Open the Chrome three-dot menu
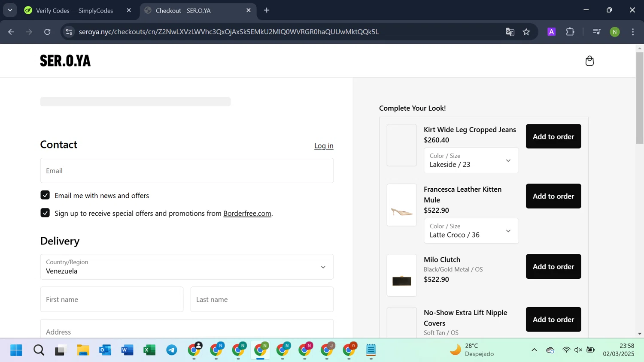644x362 pixels. click(x=633, y=32)
